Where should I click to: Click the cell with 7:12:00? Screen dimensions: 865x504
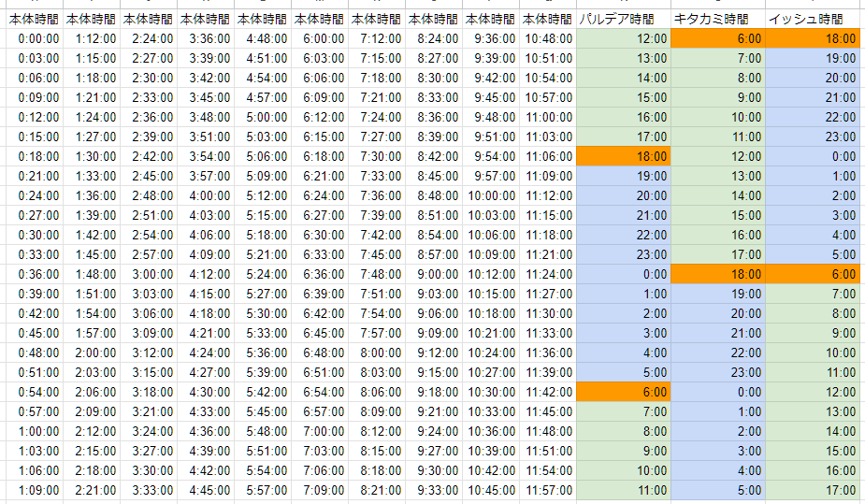pyautogui.click(x=377, y=38)
